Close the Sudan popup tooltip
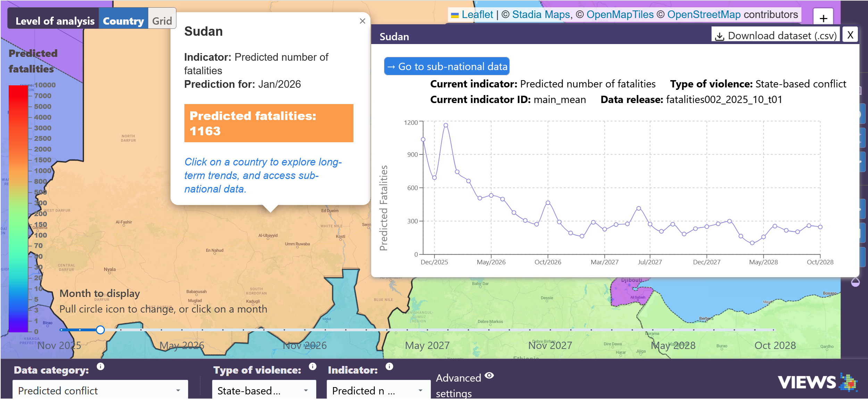Screen dimensions: 868x401 362,21
